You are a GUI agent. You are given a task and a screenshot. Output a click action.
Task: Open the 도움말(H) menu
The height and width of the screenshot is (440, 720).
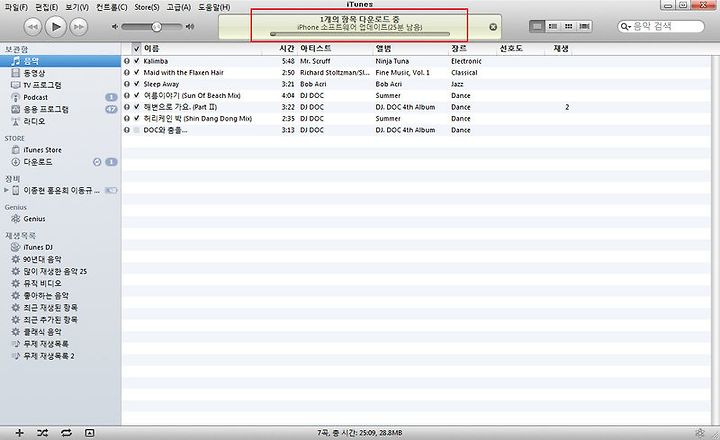pos(214,7)
